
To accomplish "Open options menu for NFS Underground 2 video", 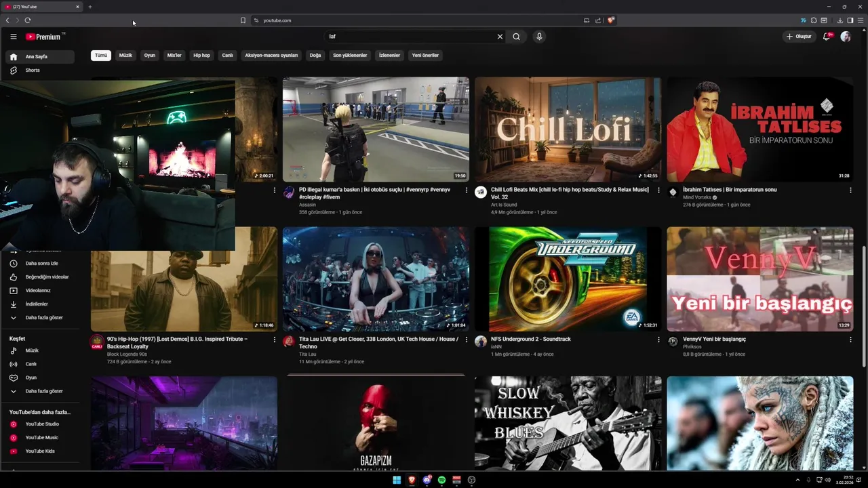I will tap(658, 340).
